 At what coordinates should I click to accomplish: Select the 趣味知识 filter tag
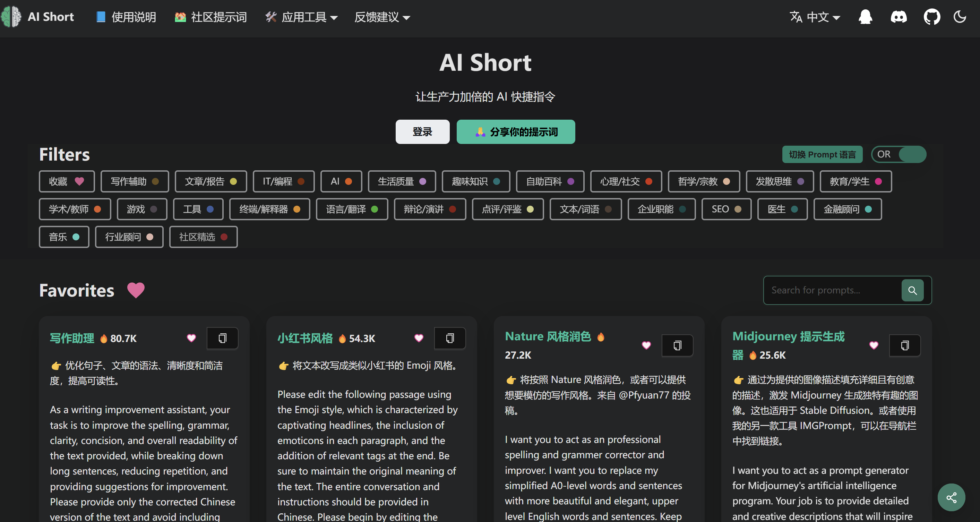point(476,181)
